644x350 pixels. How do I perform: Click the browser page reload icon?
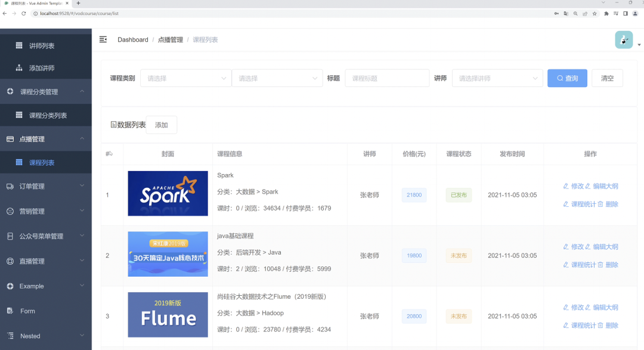click(x=23, y=13)
